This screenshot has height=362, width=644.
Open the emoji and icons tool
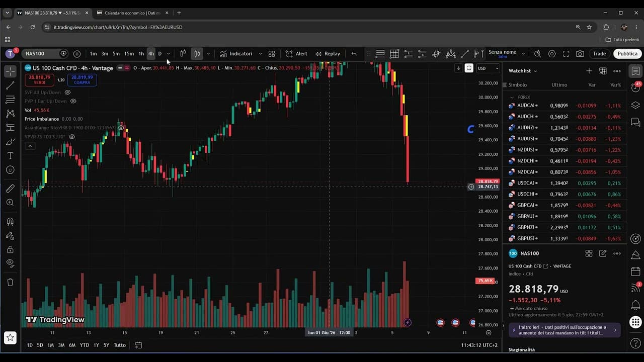10,170
